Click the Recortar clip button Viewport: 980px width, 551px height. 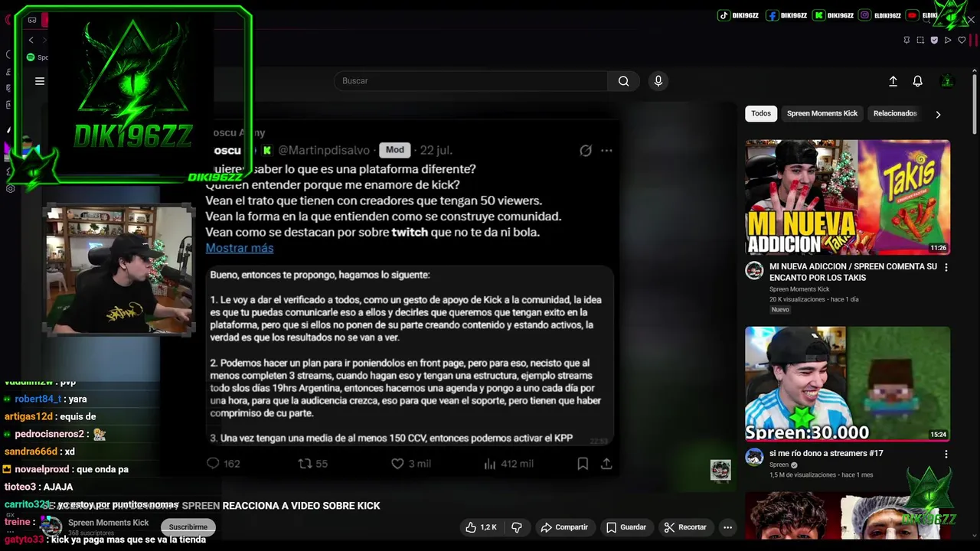click(685, 527)
